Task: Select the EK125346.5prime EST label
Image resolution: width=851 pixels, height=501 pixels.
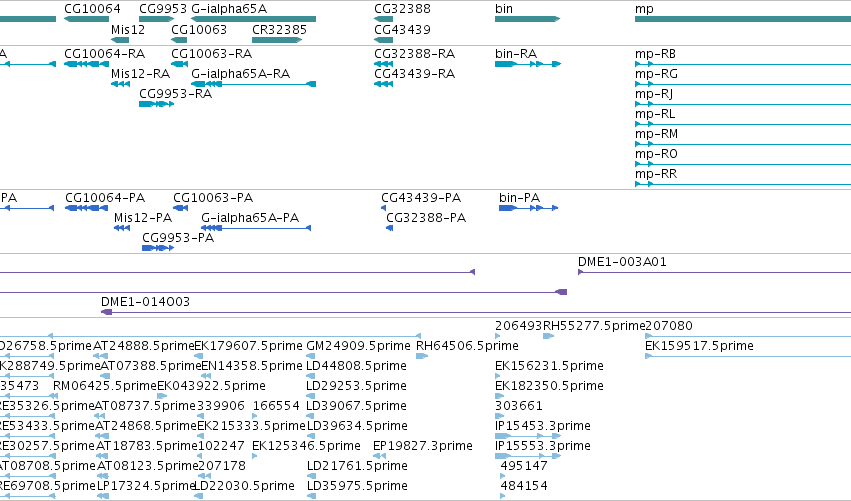Action: coord(306,446)
